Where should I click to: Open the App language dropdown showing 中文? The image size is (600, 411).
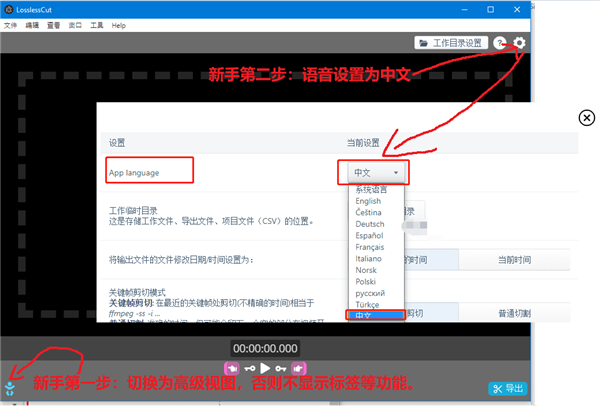pyautogui.click(x=376, y=173)
